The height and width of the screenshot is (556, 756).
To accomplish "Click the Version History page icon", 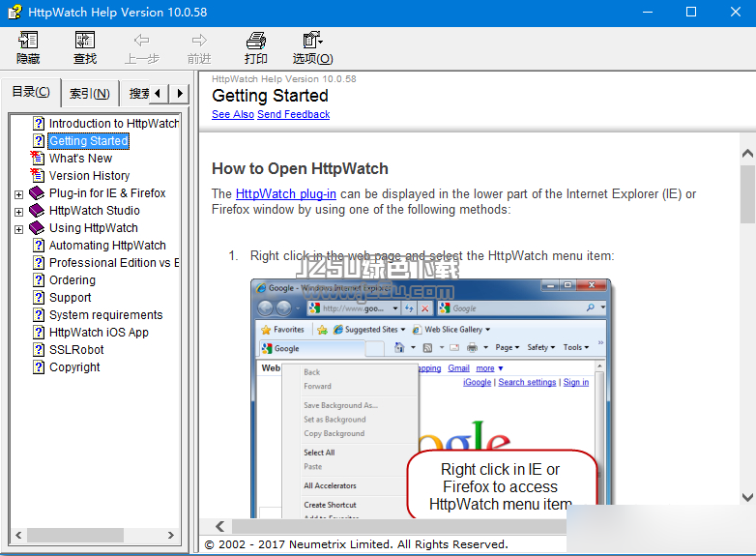I will (x=38, y=175).
